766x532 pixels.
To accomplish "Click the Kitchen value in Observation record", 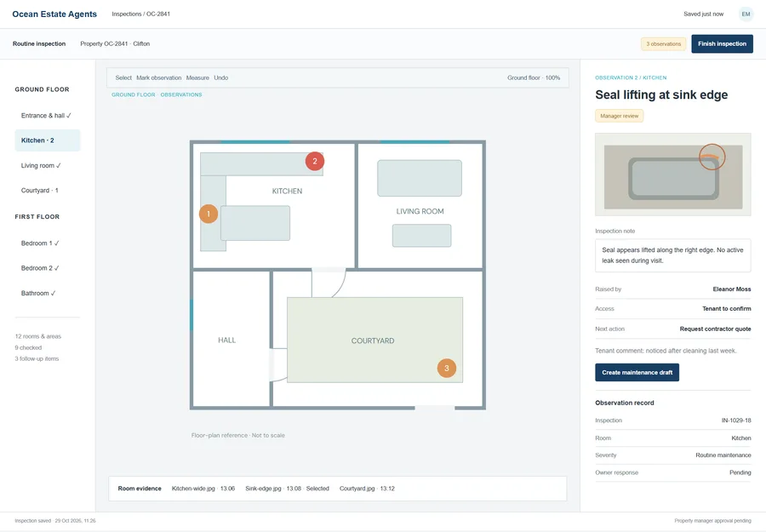I will tap(741, 438).
